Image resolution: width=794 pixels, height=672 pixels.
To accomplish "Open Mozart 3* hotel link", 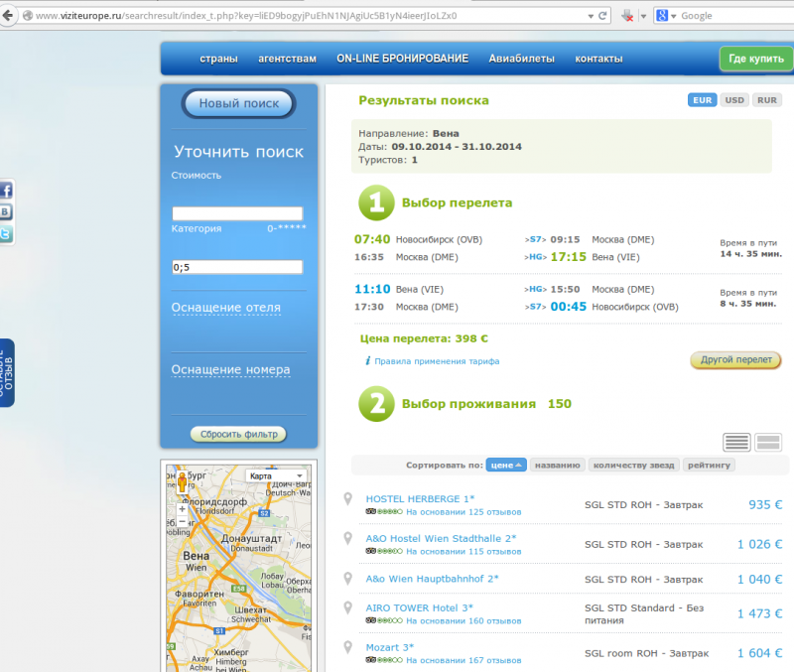I will point(390,648).
